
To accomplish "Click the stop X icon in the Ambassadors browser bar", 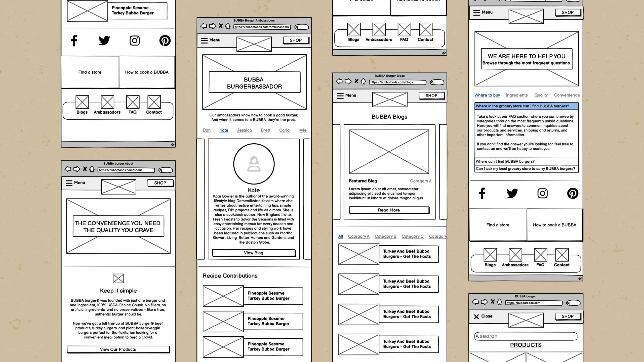I will (x=221, y=26).
